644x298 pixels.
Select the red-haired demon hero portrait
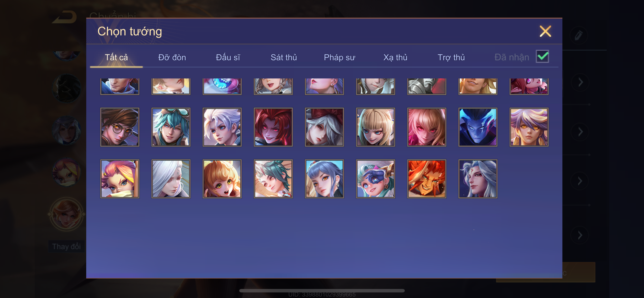click(273, 127)
